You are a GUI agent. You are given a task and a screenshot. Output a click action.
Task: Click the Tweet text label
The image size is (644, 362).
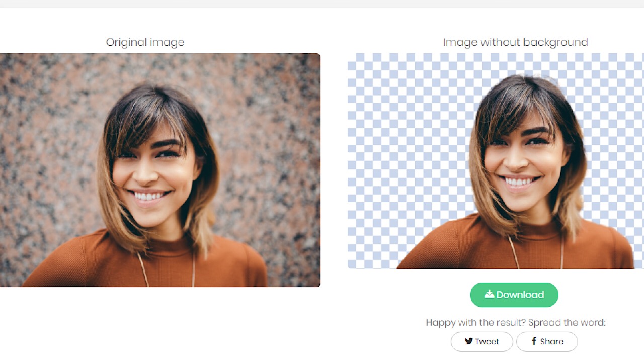click(x=487, y=342)
